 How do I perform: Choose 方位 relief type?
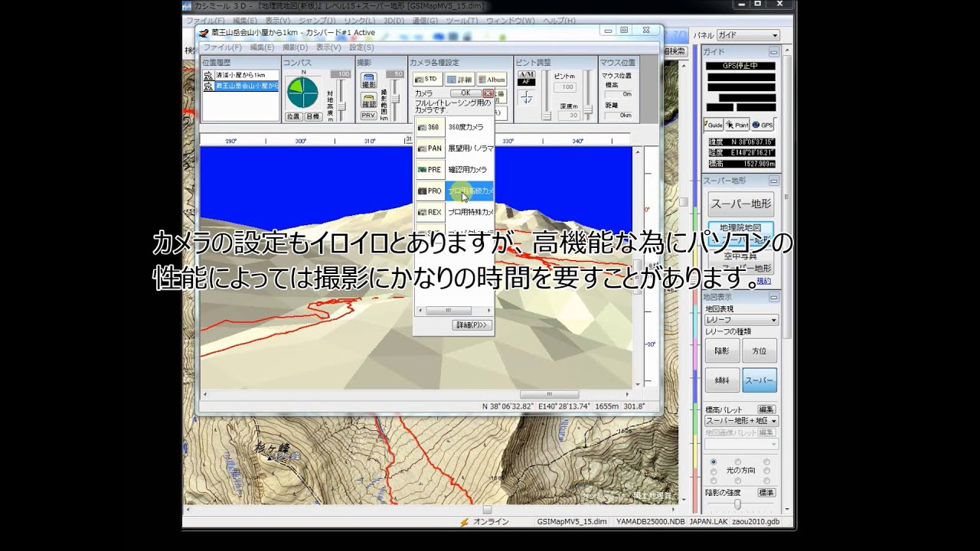[x=759, y=350]
